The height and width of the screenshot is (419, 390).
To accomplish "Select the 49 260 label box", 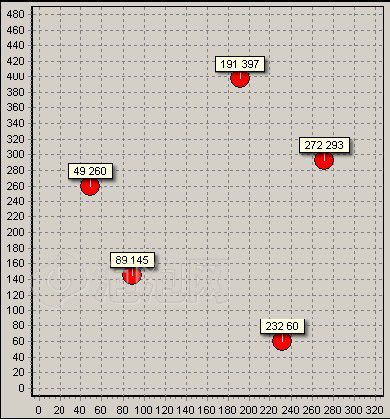I will tap(90, 171).
